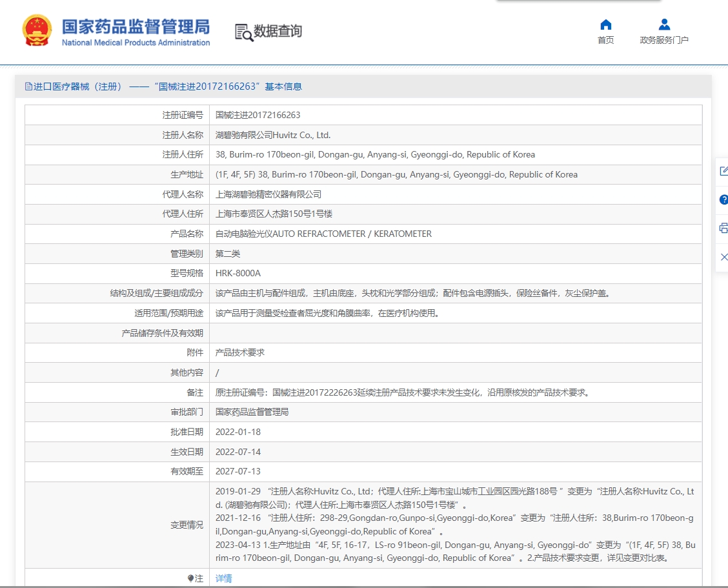728x588 pixels.
Task: Click the 首页 text label
Action: tap(605, 40)
